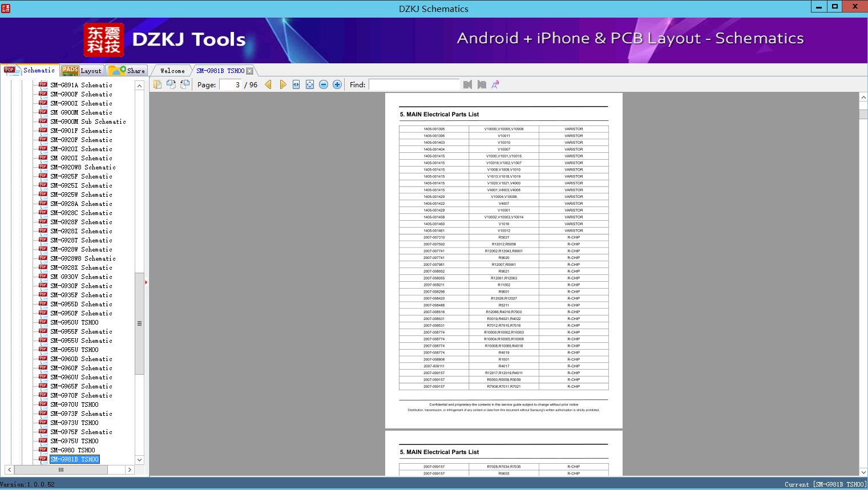Click tree horizontal scroll right arrow
The height and width of the screenshot is (490, 868).
pos(130,469)
